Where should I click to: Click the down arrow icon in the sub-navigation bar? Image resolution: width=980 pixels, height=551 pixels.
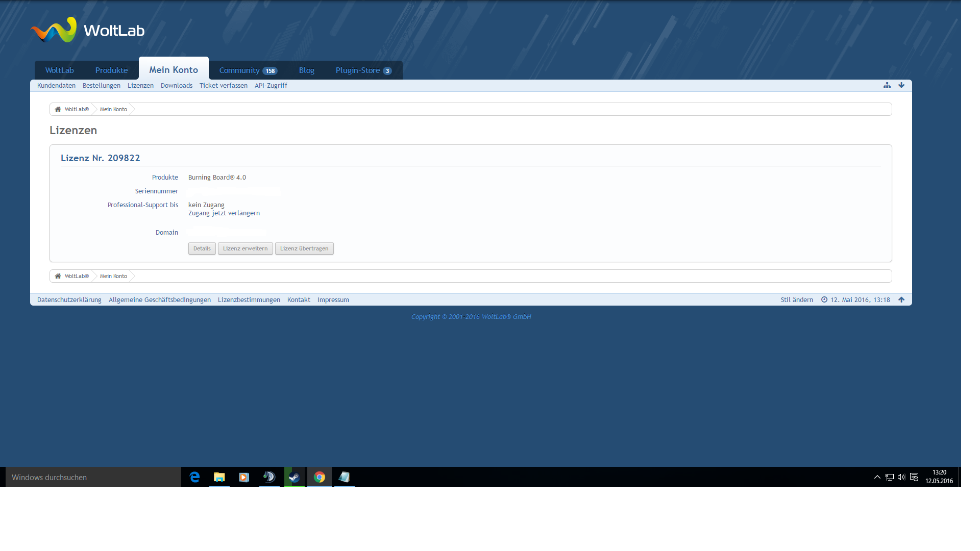point(901,85)
